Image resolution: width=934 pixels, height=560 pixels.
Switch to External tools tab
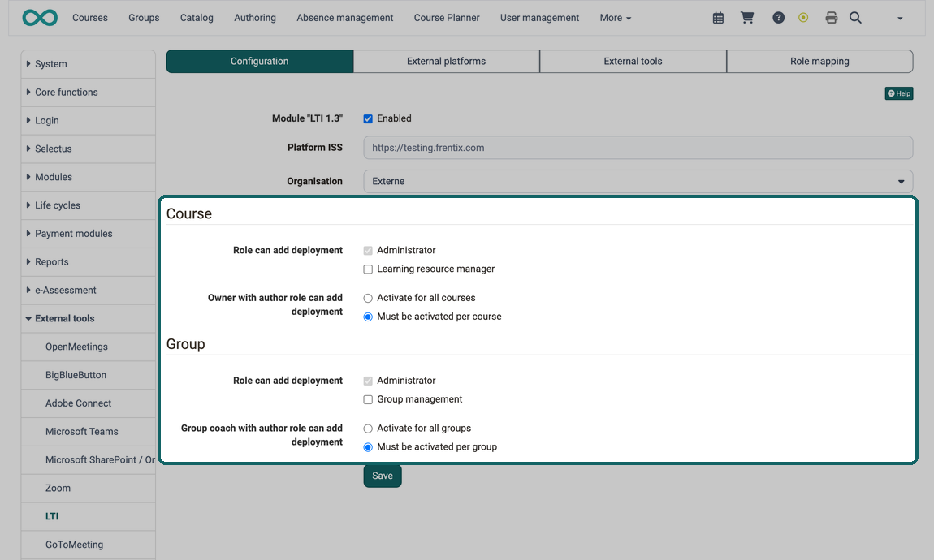coord(633,62)
